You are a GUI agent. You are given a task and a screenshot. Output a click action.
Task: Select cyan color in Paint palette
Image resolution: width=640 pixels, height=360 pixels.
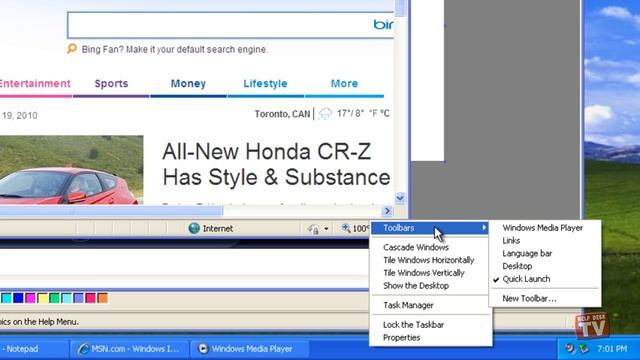point(6,298)
